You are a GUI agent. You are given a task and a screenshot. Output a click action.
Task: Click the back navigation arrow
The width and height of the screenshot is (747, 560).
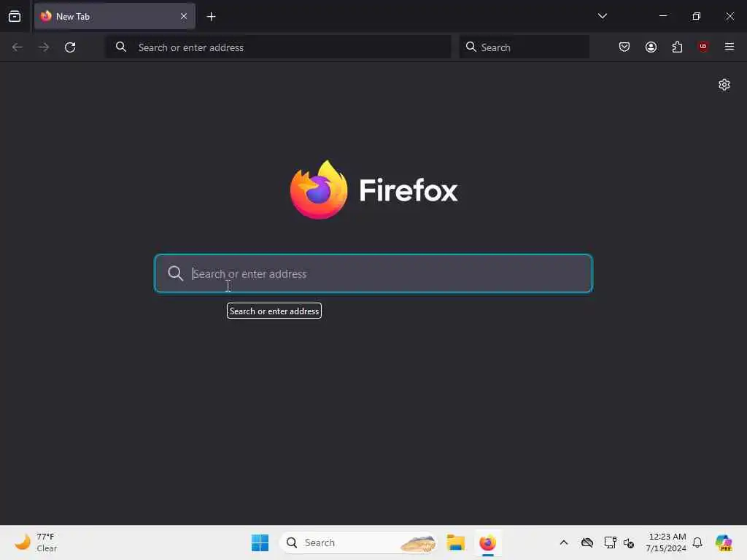(18, 47)
